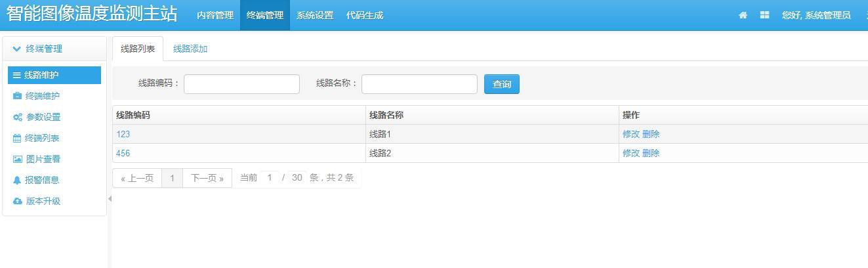
Task: Click the bell icon beside 报警信息
Action: pos(17,180)
